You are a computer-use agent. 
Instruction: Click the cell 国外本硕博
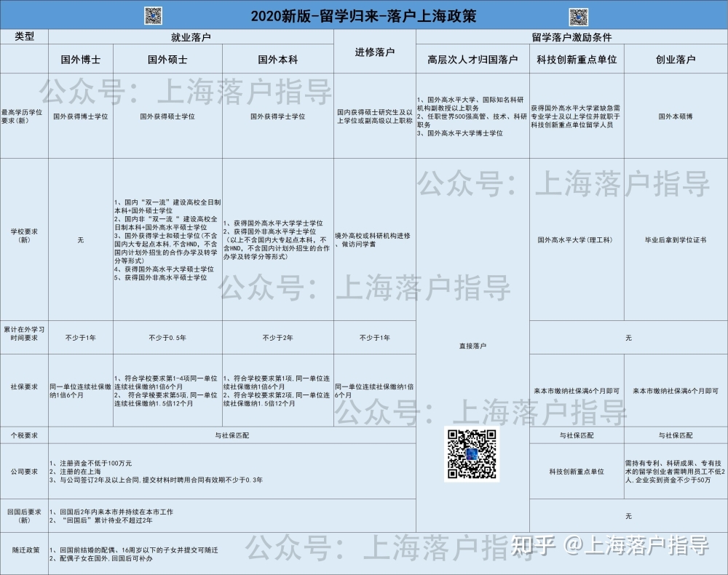click(x=676, y=116)
